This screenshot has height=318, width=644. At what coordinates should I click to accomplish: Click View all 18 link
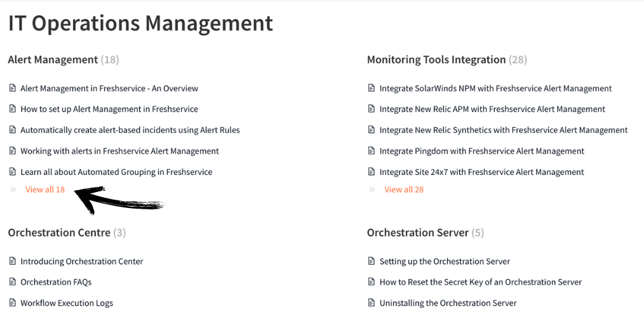point(45,190)
